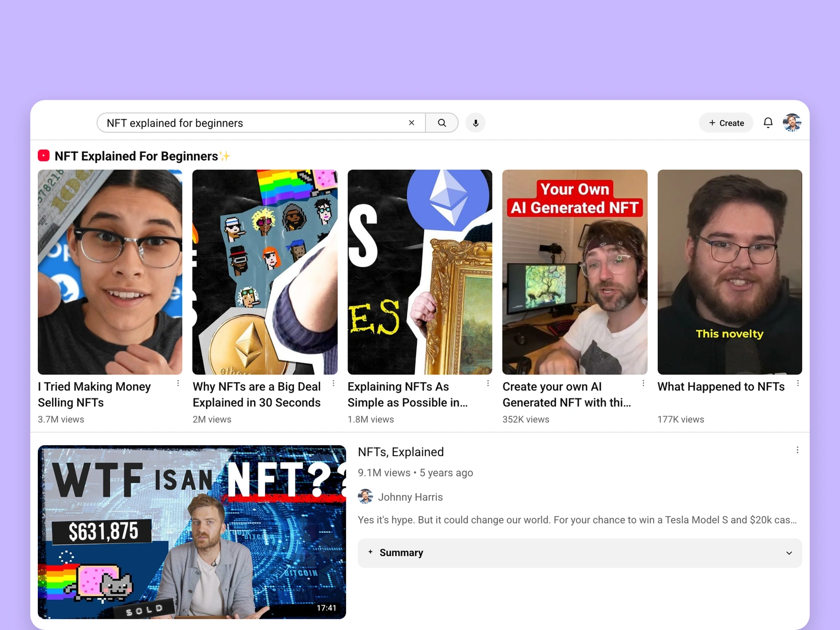Open options for 'What Happened to NFTs'

point(798,383)
